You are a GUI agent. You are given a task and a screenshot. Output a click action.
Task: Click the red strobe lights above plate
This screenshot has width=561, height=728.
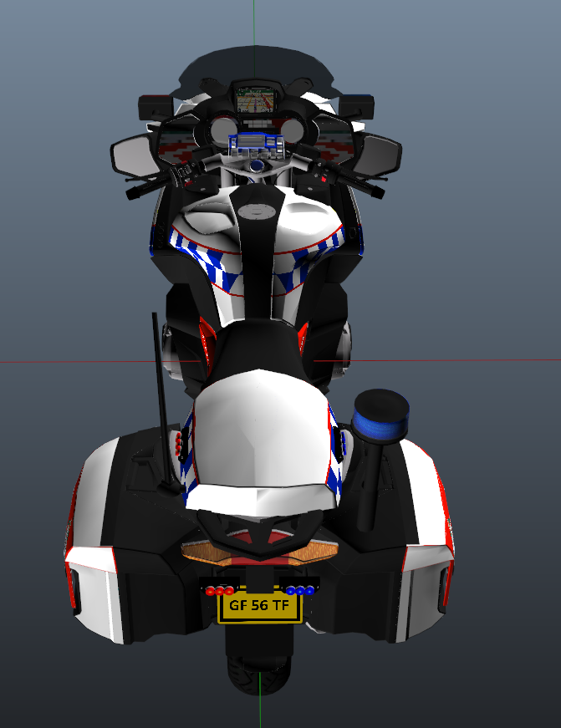tap(217, 591)
